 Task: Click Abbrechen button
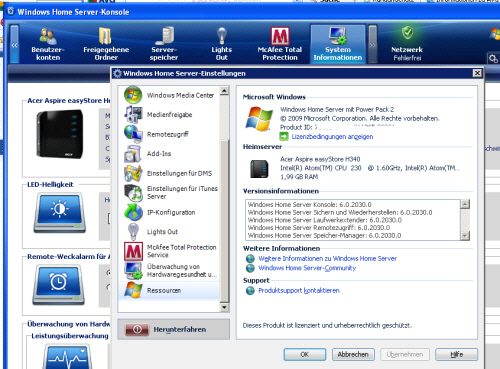tap(353, 354)
